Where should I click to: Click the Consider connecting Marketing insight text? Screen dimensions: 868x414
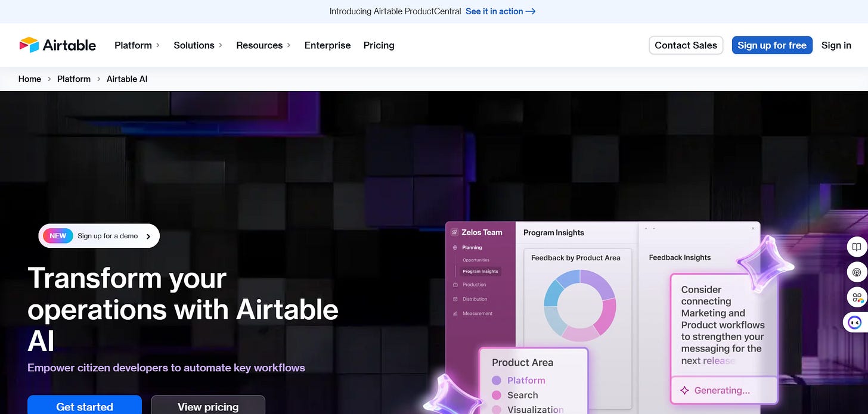pyautogui.click(x=723, y=325)
